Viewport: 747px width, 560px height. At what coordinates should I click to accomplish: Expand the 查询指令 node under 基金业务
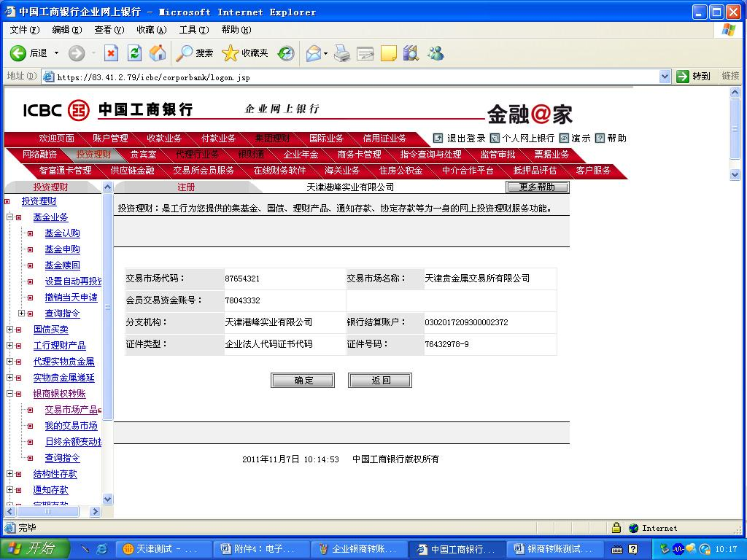pos(21,314)
